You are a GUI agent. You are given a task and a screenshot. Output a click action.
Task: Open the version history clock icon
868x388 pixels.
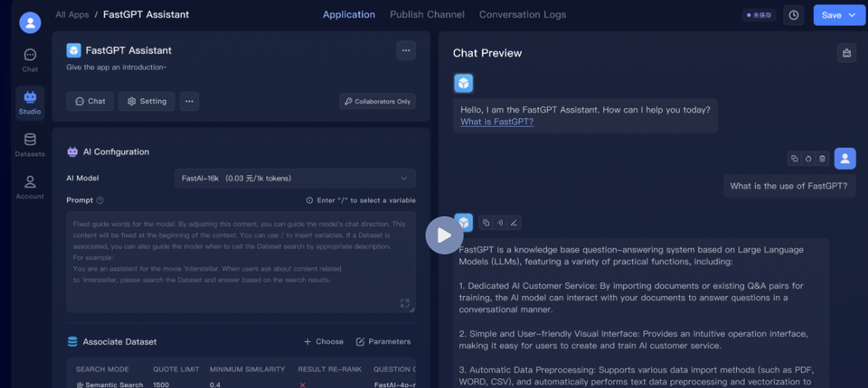(793, 16)
